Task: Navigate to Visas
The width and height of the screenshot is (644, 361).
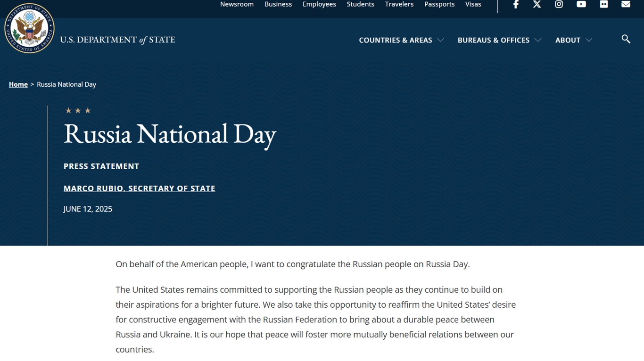Action: [473, 4]
